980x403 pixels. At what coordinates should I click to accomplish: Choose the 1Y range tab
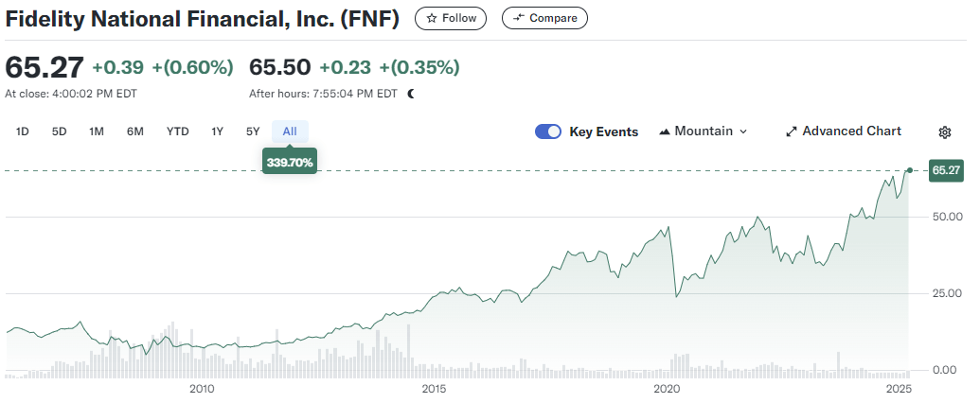pos(217,131)
